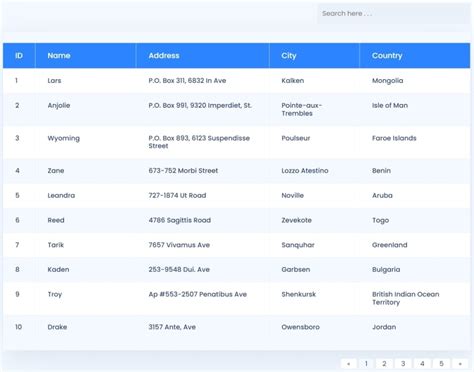Click the country Togo
Screen dimensions: 474x372
[x=380, y=220]
